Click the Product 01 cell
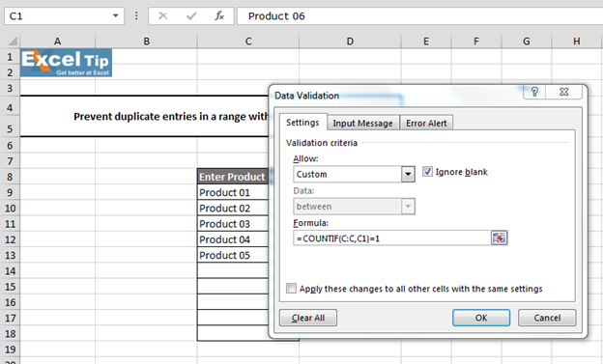Viewport: 603px width, 364px height. pyautogui.click(x=233, y=192)
